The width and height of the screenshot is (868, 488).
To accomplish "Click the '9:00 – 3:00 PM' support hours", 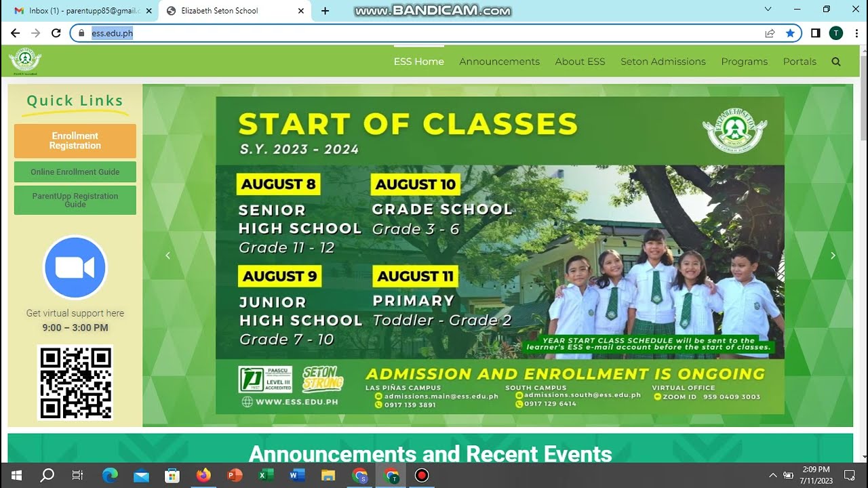I will (75, 328).
